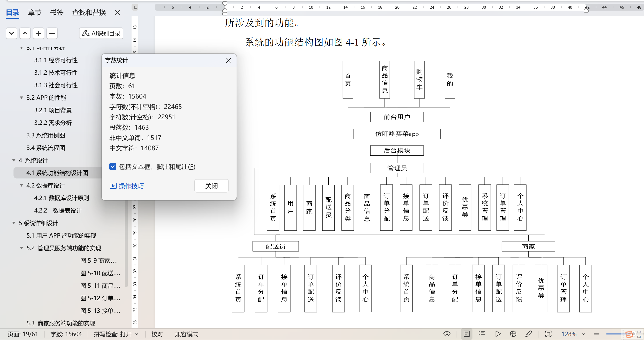Select 4.2.2 数据表设计 in outline
Viewport: 644px width, 340px height.
coord(58,211)
